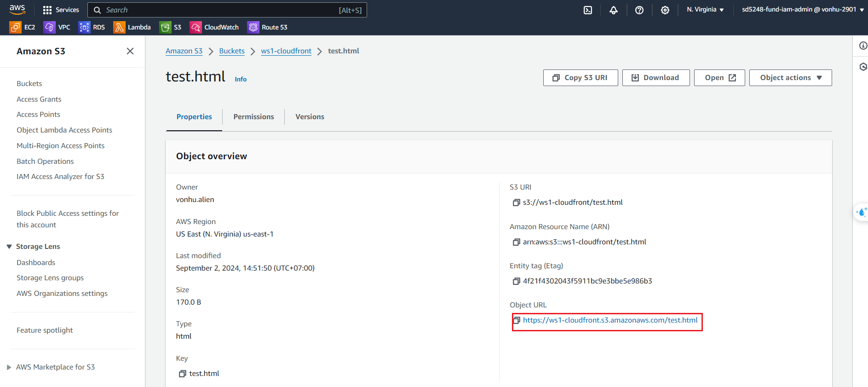Click the notifications bell icon
The width and height of the screenshot is (868, 387).
point(613,10)
